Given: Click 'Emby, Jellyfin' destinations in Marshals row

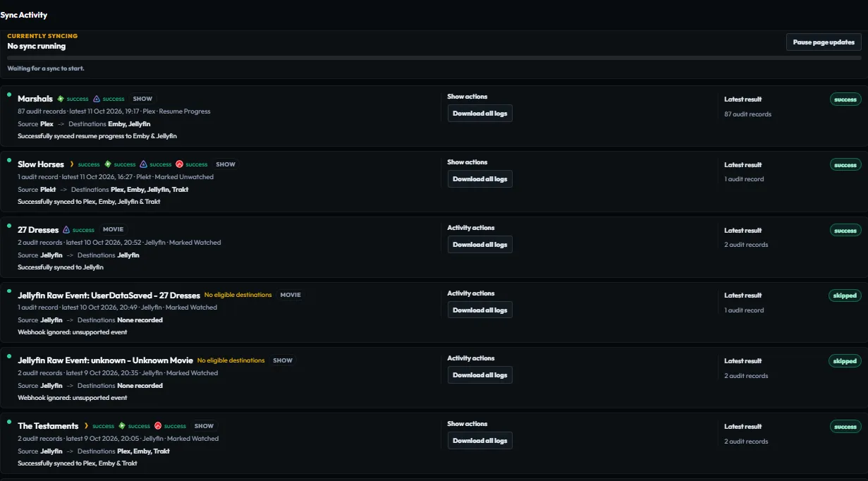Looking at the screenshot, I should click(x=129, y=124).
